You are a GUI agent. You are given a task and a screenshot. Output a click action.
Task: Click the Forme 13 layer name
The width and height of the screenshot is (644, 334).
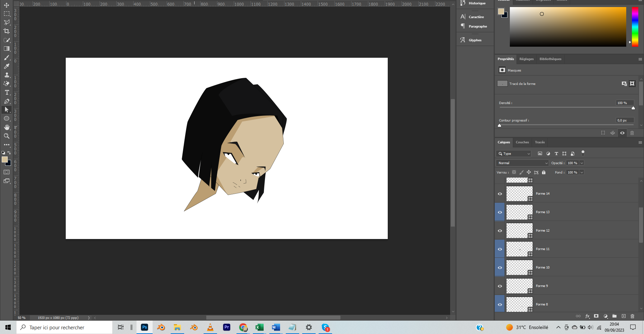543,212
